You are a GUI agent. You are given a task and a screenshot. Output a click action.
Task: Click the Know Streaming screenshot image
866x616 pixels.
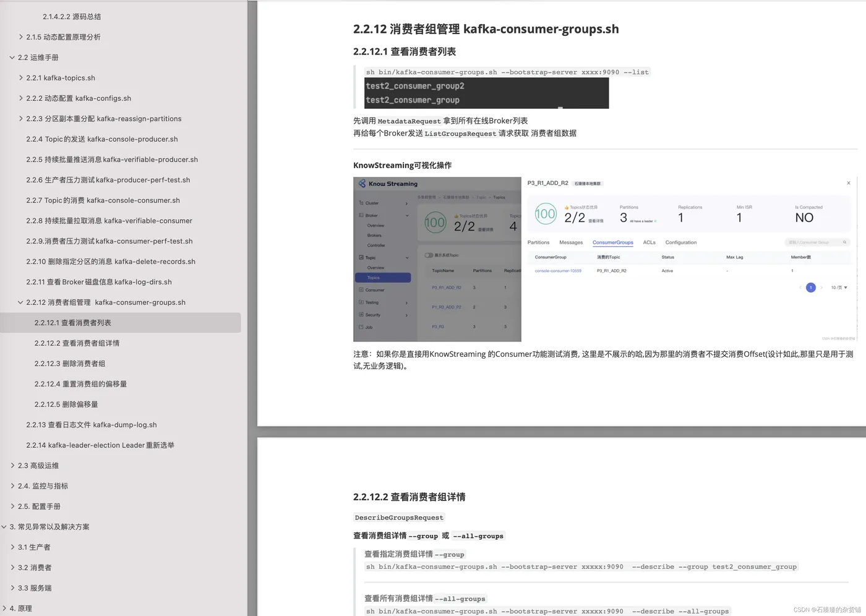[x=605, y=259]
